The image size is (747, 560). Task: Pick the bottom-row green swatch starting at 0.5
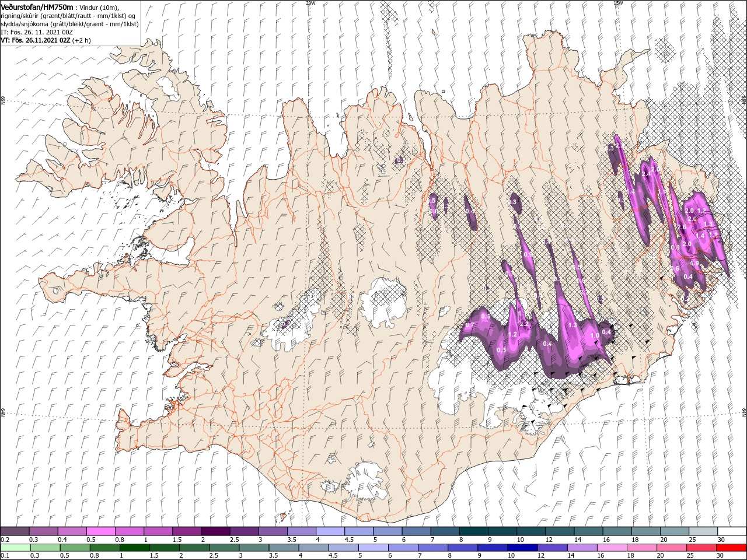tap(75, 548)
